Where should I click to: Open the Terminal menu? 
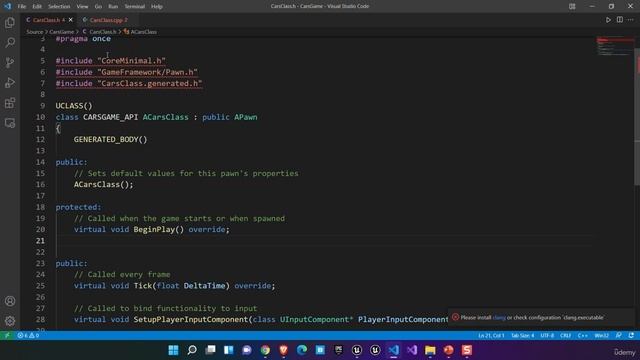[x=135, y=7]
